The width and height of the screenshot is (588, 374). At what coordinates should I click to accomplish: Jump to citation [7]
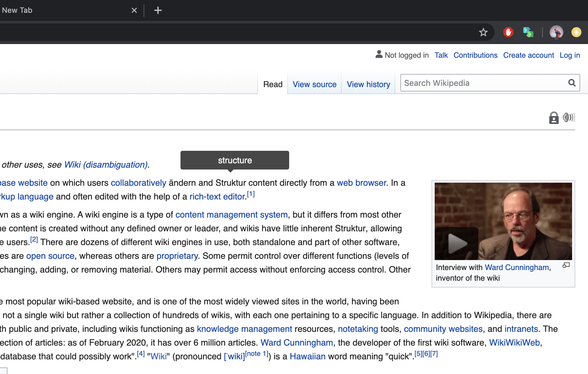pos(434,354)
